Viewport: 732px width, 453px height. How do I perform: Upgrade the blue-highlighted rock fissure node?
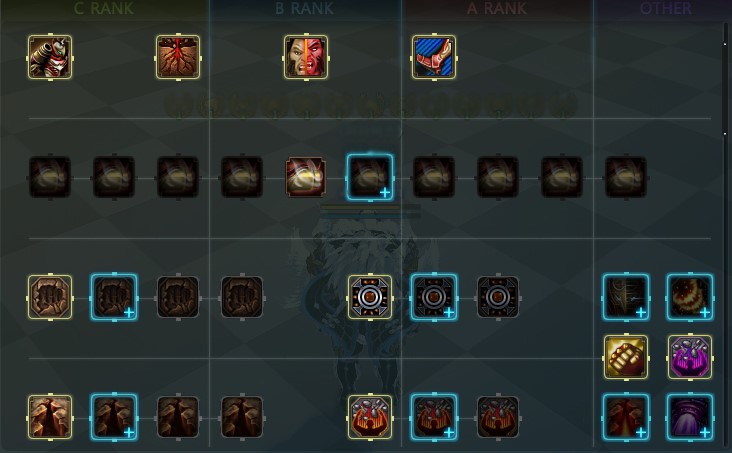point(114,417)
